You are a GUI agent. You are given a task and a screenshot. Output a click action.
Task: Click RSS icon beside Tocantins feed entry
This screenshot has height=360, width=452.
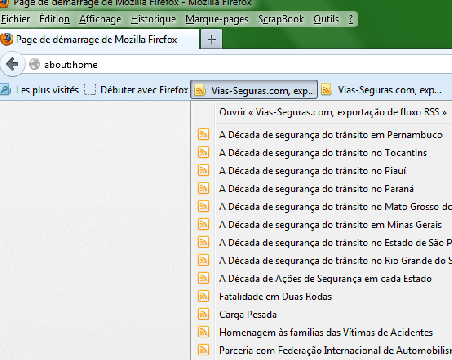[203, 152]
